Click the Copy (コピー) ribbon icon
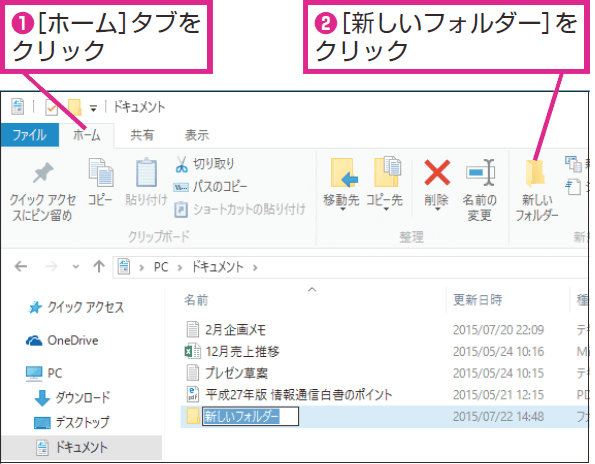The image size is (595, 464). [101, 173]
